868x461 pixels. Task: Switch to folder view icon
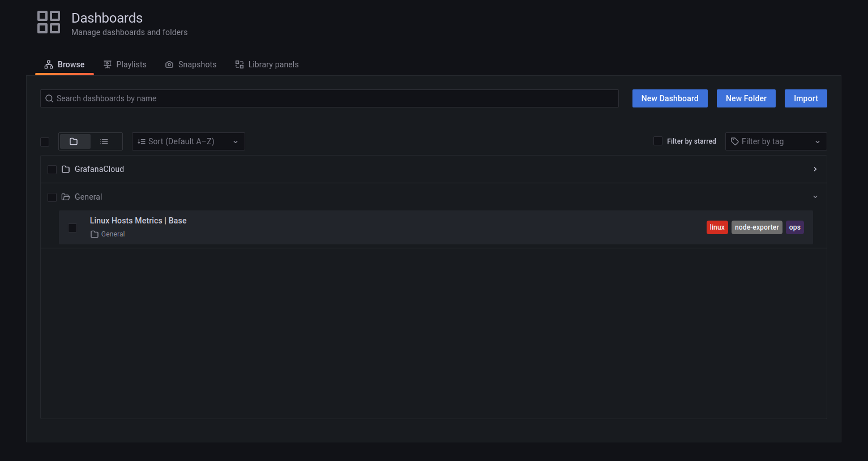pyautogui.click(x=74, y=141)
